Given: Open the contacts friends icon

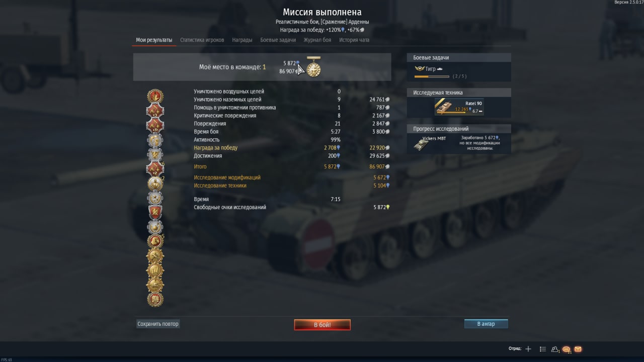Looking at the screenshot, I should coord(555,349).
